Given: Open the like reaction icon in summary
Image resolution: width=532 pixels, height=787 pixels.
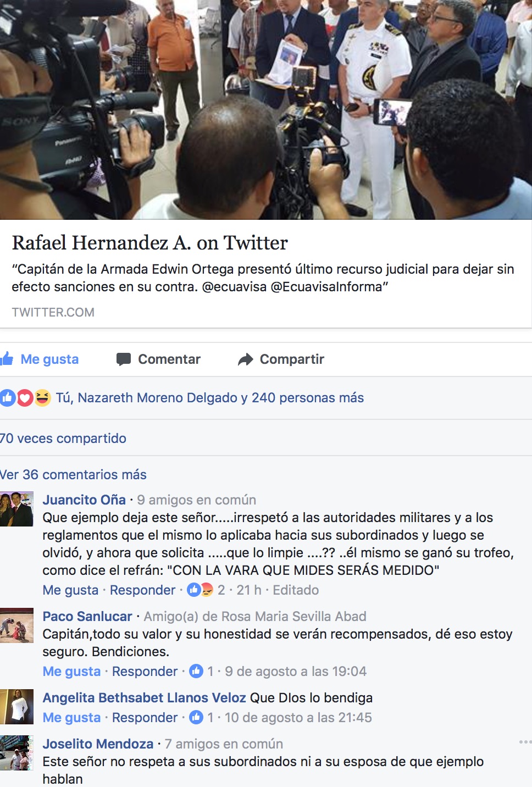Looking at the screenshot, I should point(7,397).
